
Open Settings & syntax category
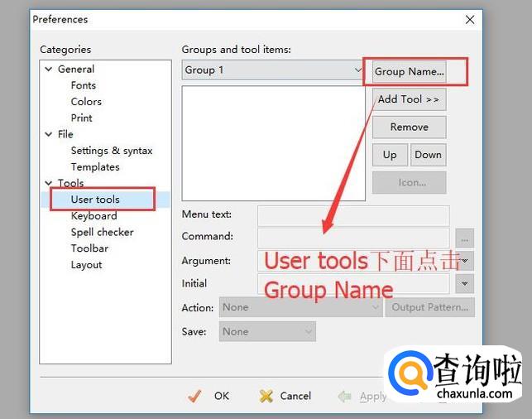(111, 151)
